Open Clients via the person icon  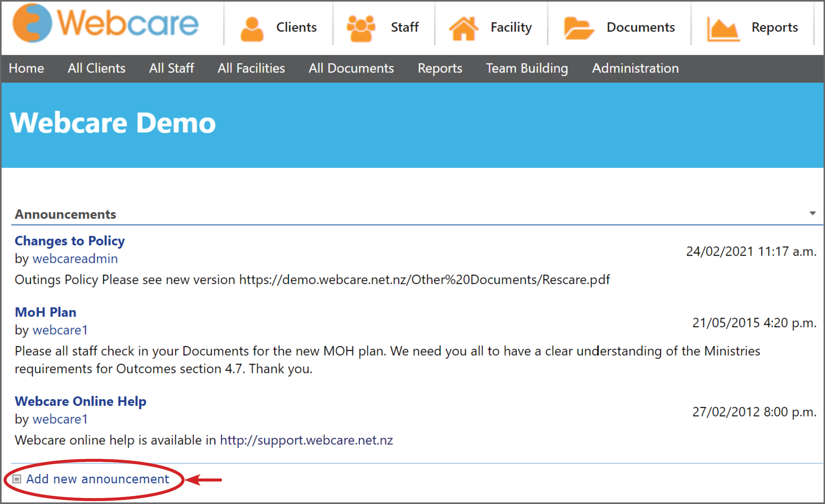[252, 29]
